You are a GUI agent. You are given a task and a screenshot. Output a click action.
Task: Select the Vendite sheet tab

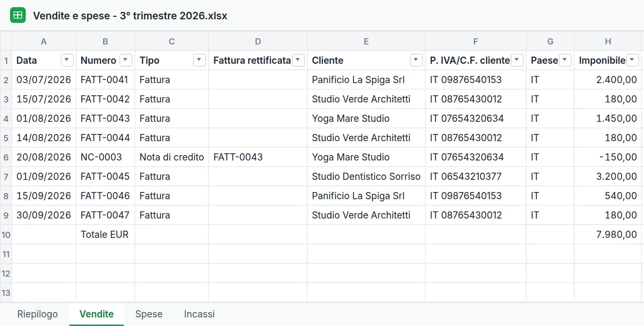97,314
